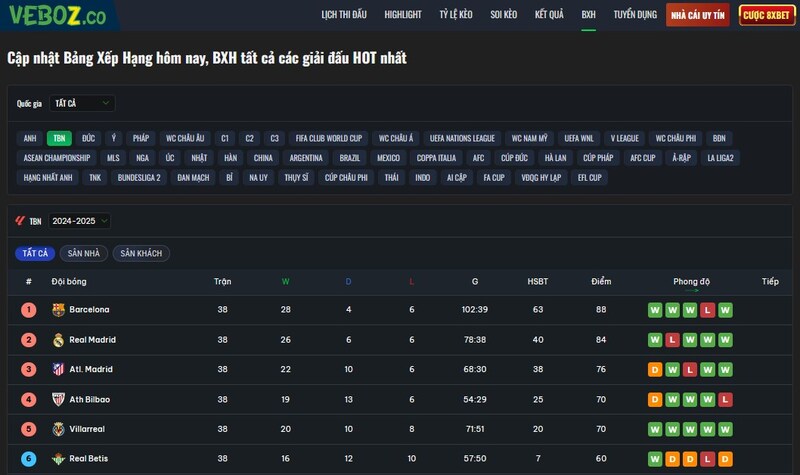The width and height of the screenshot is (800, 475).
Task: Open TỶ LỆ KÈO in navigation
Action: point(456,15)
